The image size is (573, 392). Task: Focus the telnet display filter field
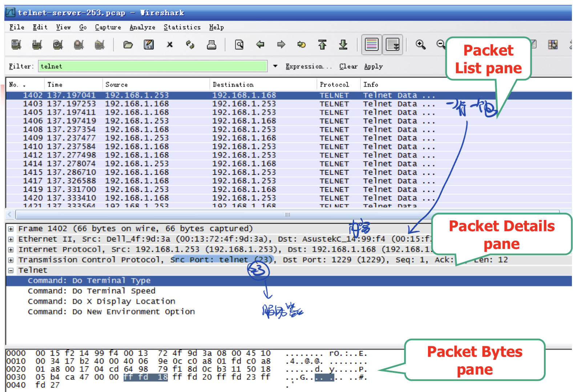153,66
